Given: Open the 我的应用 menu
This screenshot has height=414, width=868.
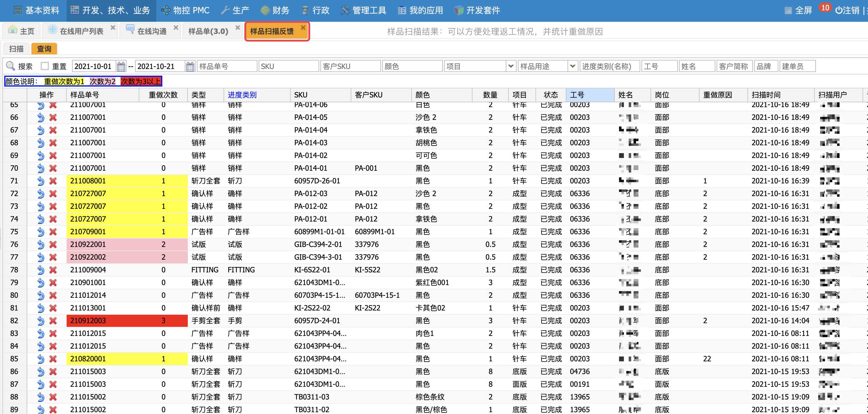Looking at the screenshot, I should [x=420, y=10].
